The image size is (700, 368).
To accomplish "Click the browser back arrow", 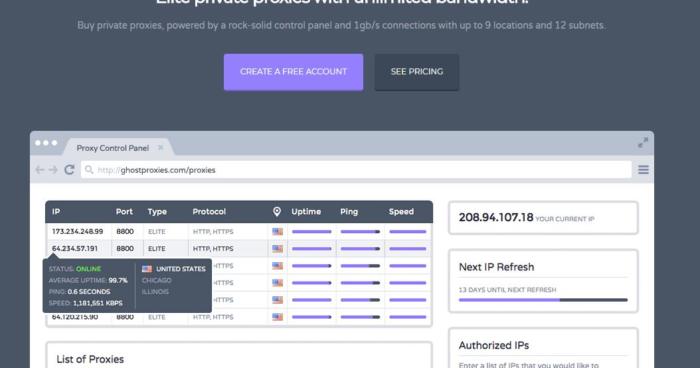I will point(40,170).
